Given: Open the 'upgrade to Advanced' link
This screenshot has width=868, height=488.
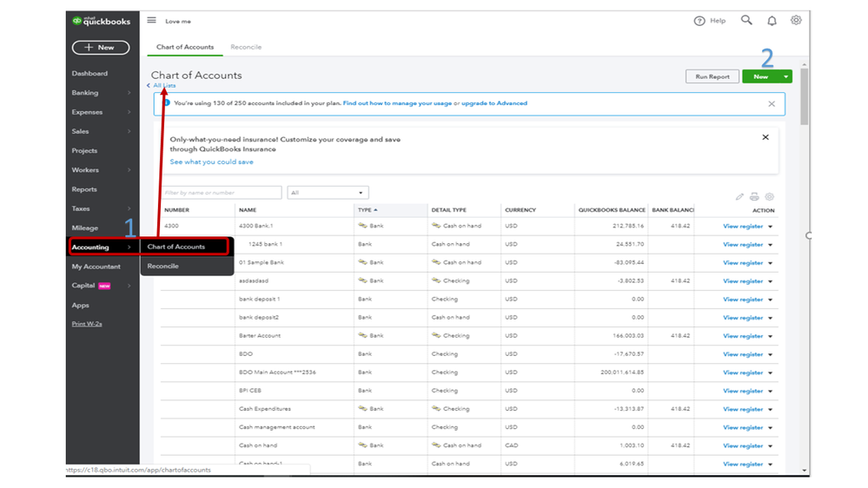Looking at the screenshot, I should [494, 103].
